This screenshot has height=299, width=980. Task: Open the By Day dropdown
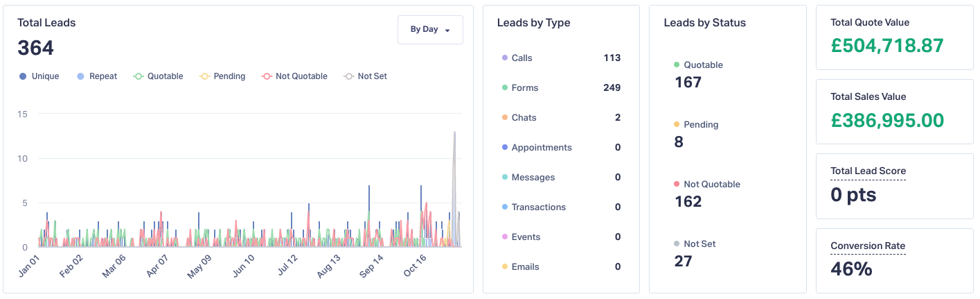430,30
